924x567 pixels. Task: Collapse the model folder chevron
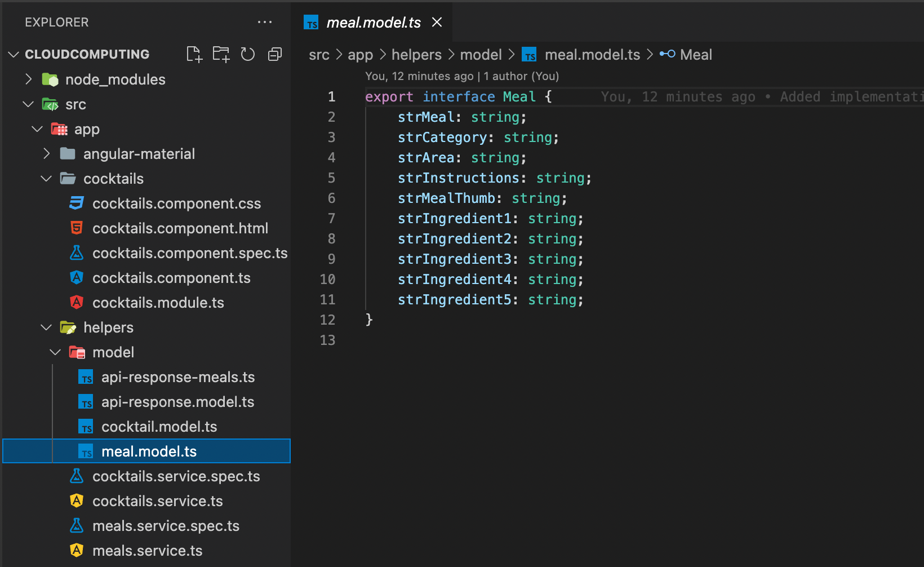pos(56,352)
